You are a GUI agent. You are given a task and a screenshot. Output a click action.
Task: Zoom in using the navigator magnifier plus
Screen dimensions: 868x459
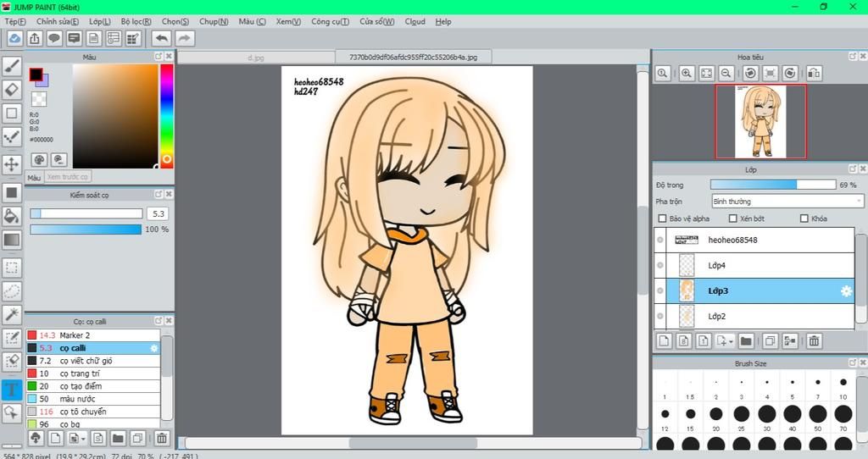pyautogui.click(x=687, y=74)
